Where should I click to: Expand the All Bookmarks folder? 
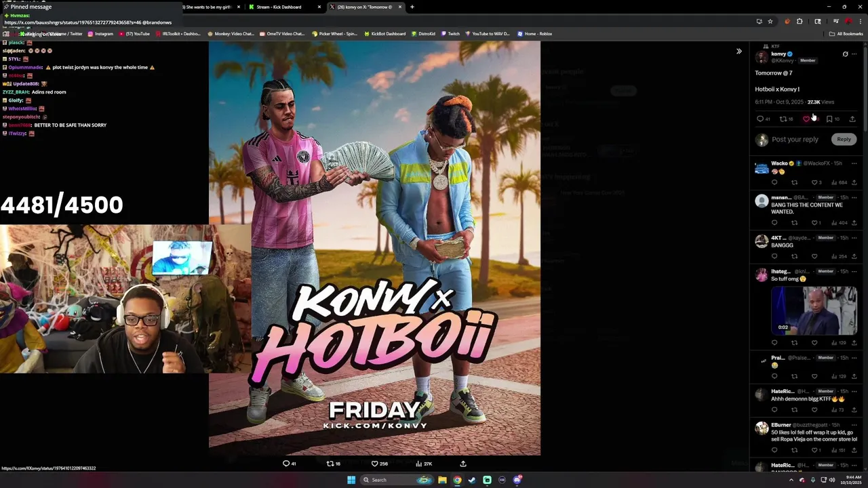coord(846,34)
